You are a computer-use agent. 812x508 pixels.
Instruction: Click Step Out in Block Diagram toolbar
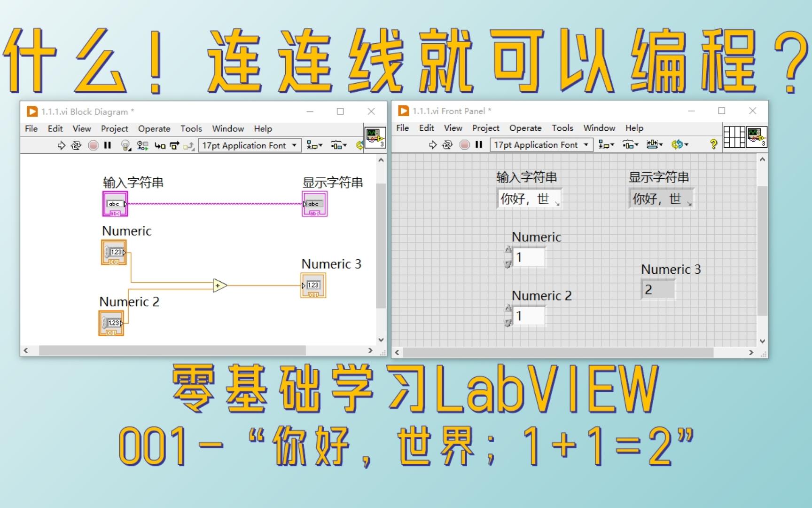click(x=188, y=146)
